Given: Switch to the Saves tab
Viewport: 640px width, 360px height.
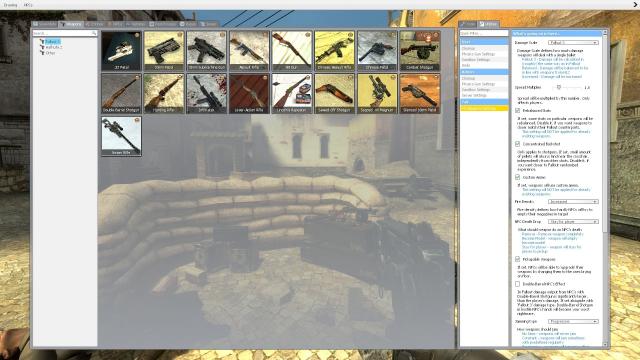Looking at the screenshot, I should (x=208, y=24).
